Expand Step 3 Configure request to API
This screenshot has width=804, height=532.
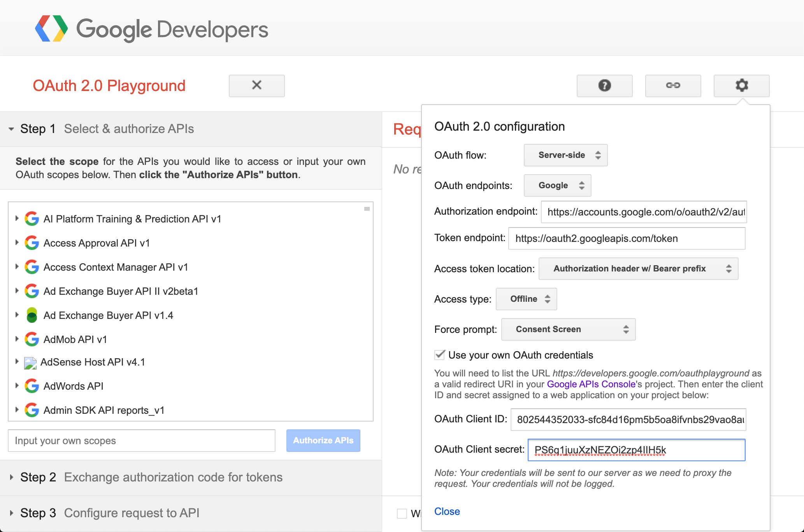click(x=191, y=513)
